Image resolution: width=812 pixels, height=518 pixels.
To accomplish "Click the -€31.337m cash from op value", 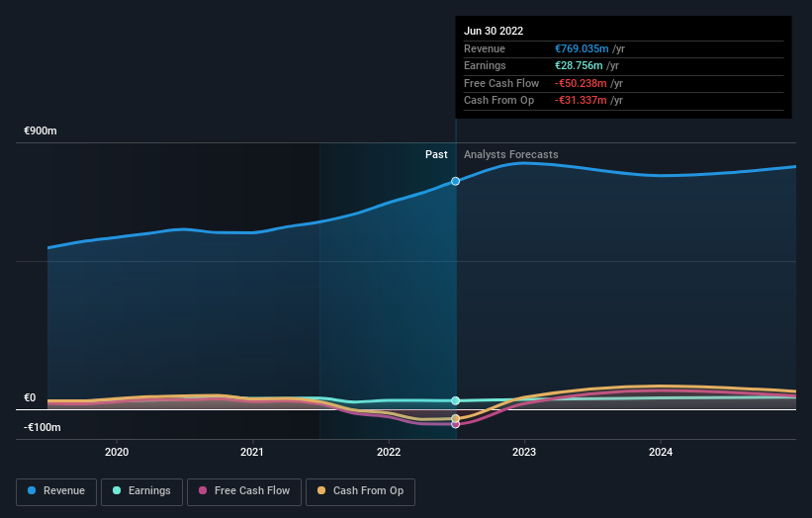I will [581, 101].
